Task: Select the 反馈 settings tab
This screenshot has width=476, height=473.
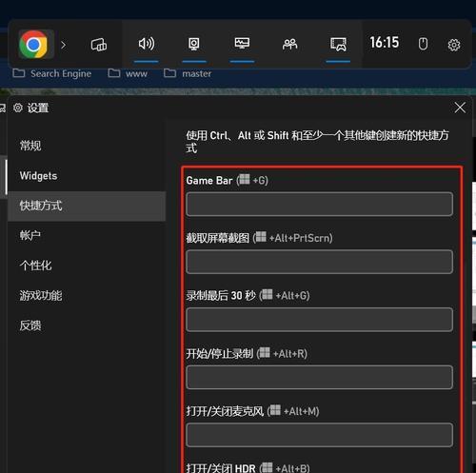Action: point(87,325)
